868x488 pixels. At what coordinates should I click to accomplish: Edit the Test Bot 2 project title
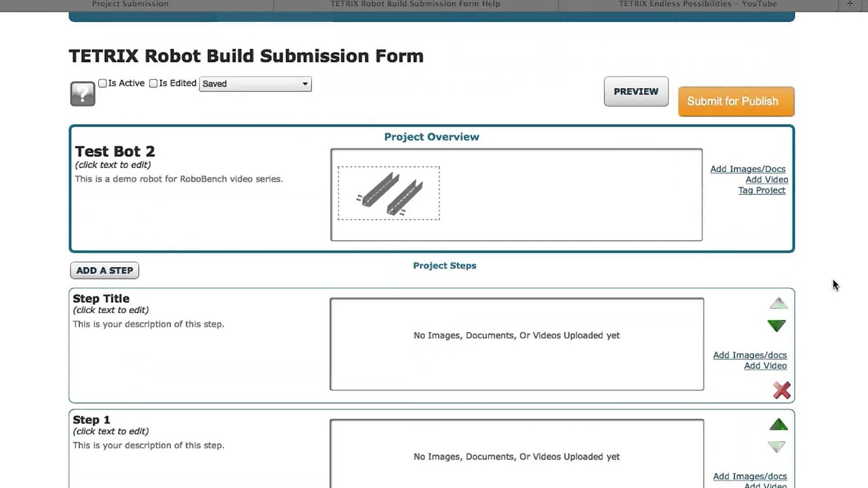115,151
